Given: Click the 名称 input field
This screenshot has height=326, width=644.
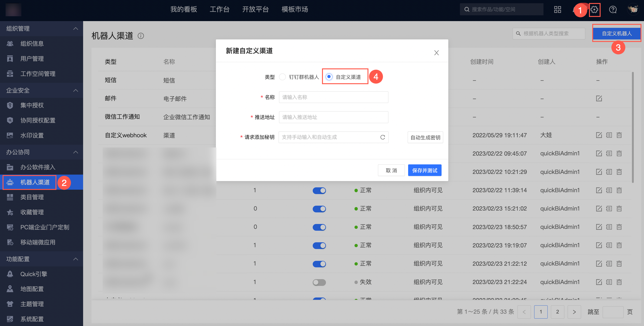Looking at the screenshot, I should (x=334, y=97).
